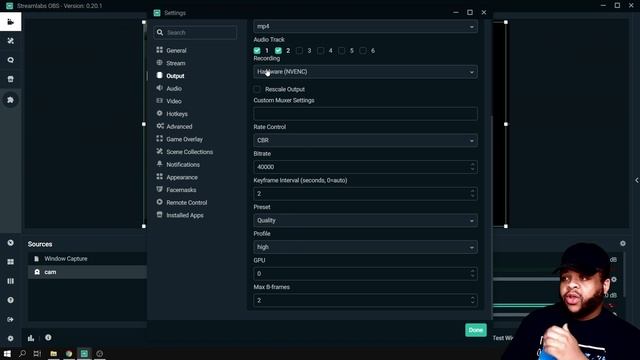Click the Keyframe Interval stepper arrows
The height and width of the screenshot is (360, 640).
coord(472,193)
